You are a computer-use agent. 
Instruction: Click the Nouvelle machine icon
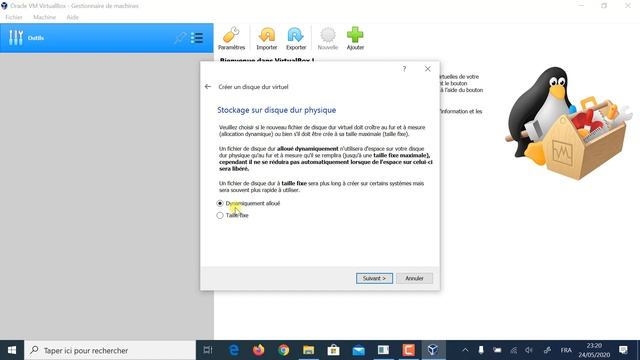pos(328,39)
